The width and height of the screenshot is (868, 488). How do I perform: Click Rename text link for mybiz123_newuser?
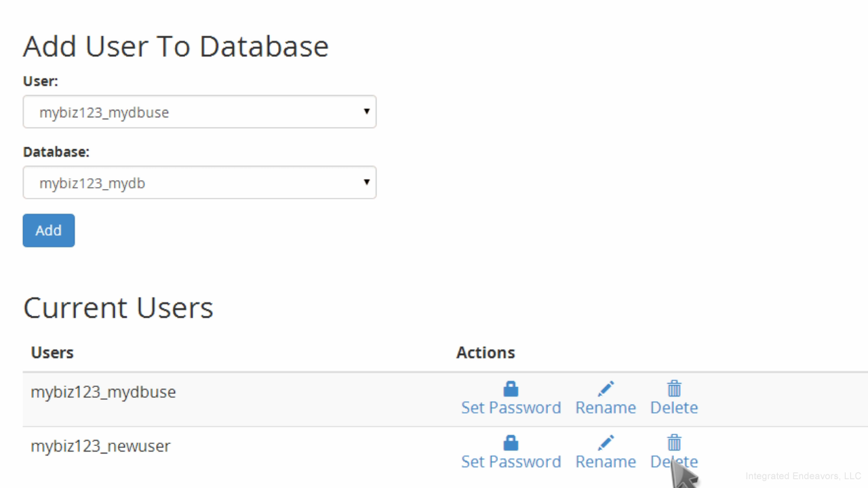tap(606, 462)
